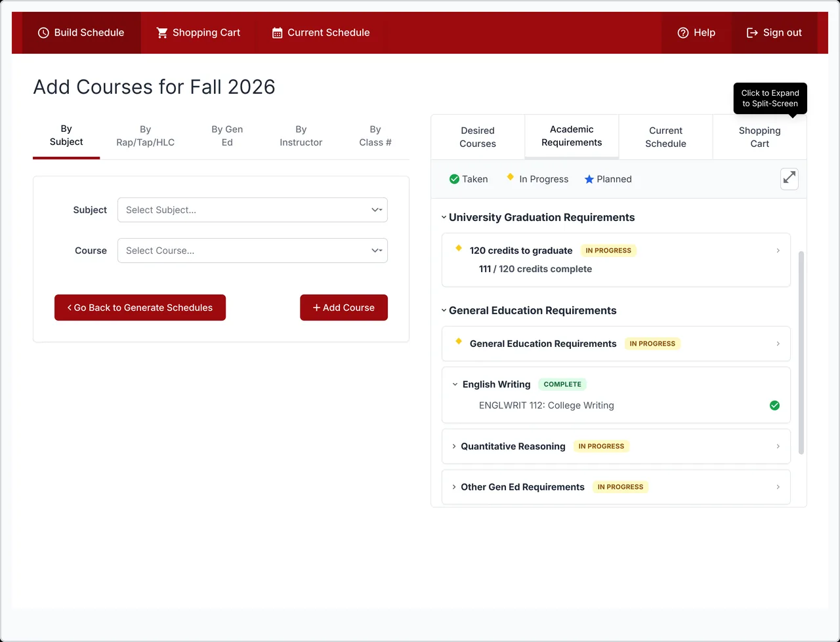Viewport: 840px width, 642px height.
Task: Click right arrow on Other Gen Ed row
Action: tap(778, 487)
